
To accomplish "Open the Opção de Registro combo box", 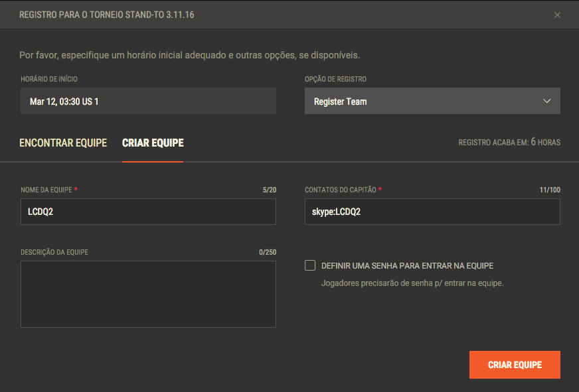I will pos(432,101).
